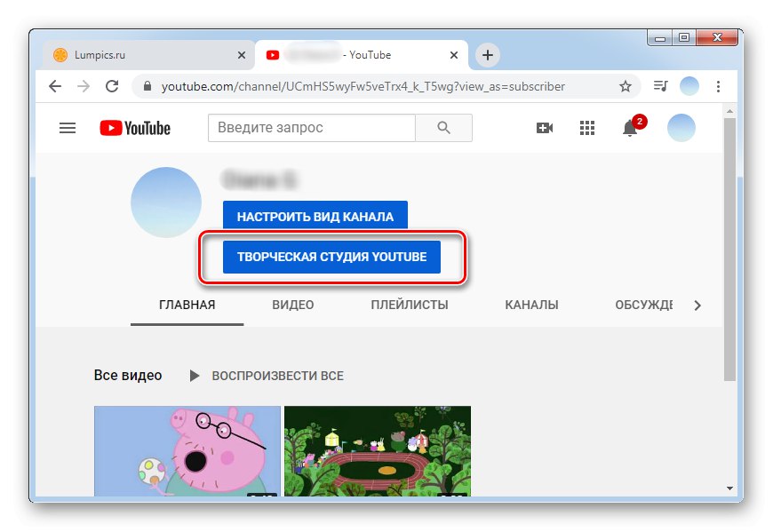Open the ГЛАВНАЯ channel tab
Viewport: 773px width, 532px height.
tap(187, 305)
